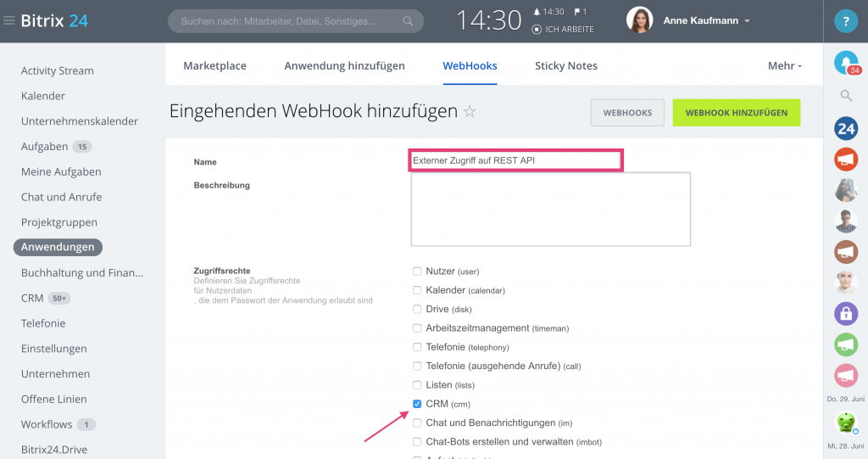Enable Chat-Bots erstellen und verwalten checkbox
Viewport: 868px width, 459px height.
417,442
